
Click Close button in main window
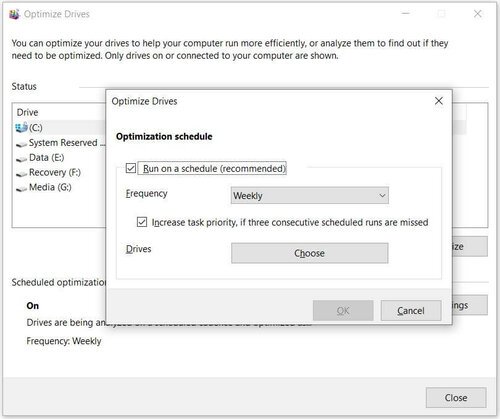point(456,397)
